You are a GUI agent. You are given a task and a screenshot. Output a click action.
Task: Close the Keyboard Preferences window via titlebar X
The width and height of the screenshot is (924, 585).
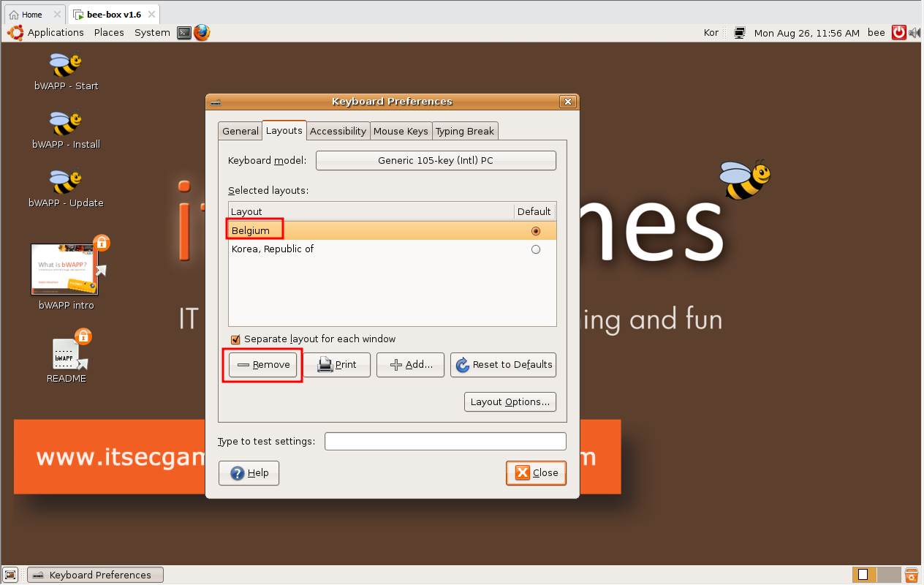[x=567, y=102]
